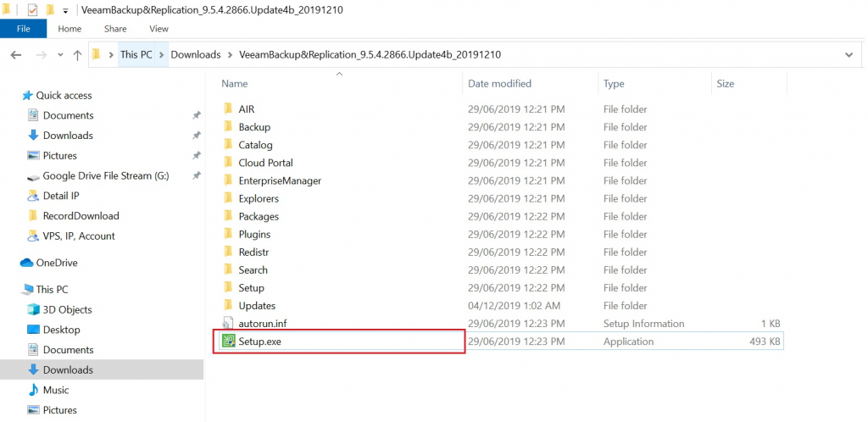
Task: Expand chevron before This PC breadcrumb
Action: [111, 55]
